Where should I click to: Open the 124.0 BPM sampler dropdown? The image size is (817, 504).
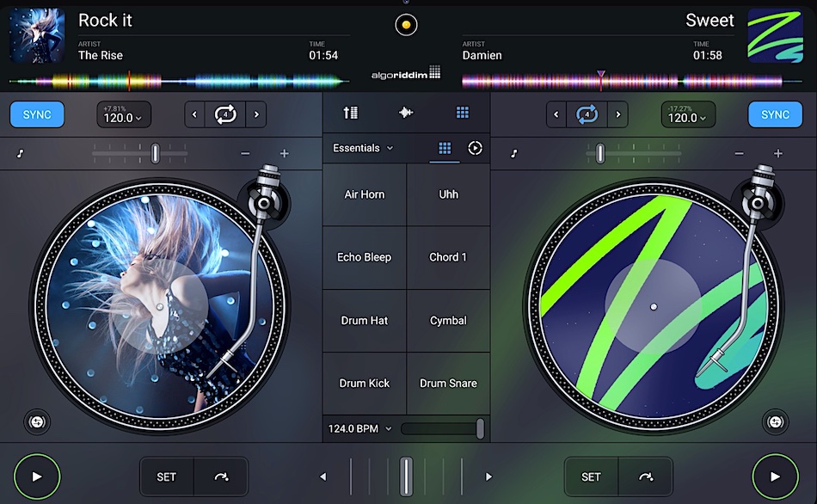pos(359,428)
